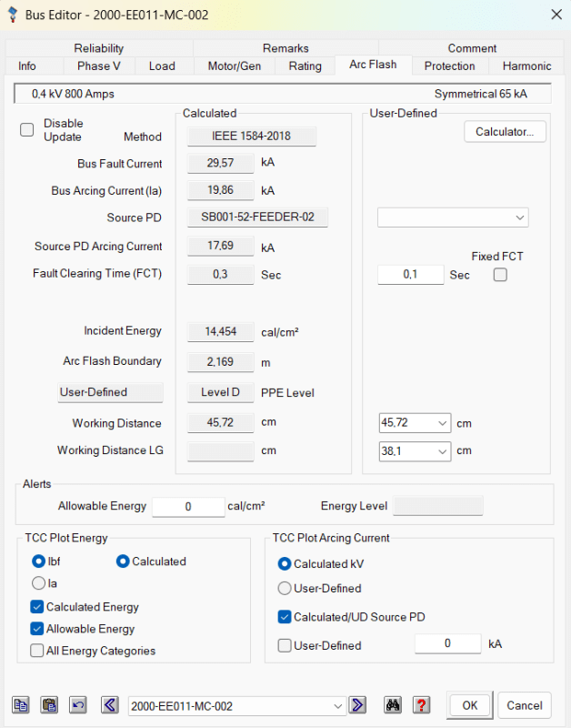This screenshot has width=571, height=728.
Task: Click the IEEE 1584-2018 method button
Action: coord(252,136)
